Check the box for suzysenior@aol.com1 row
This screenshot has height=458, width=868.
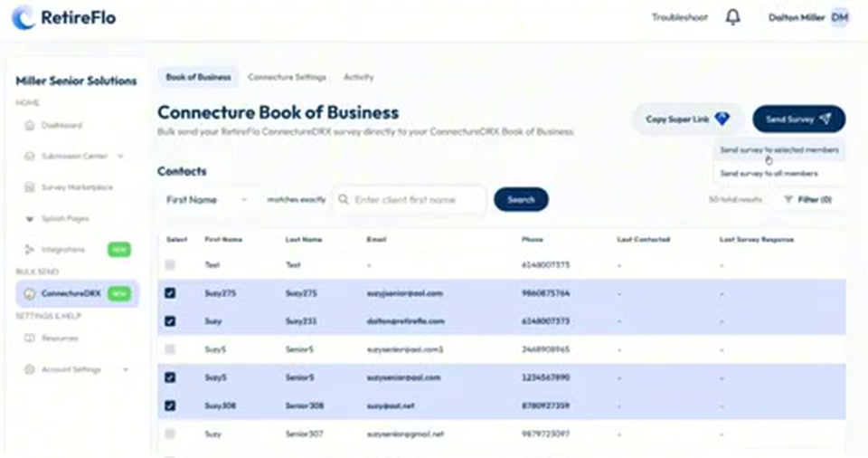tap(170, 349)
